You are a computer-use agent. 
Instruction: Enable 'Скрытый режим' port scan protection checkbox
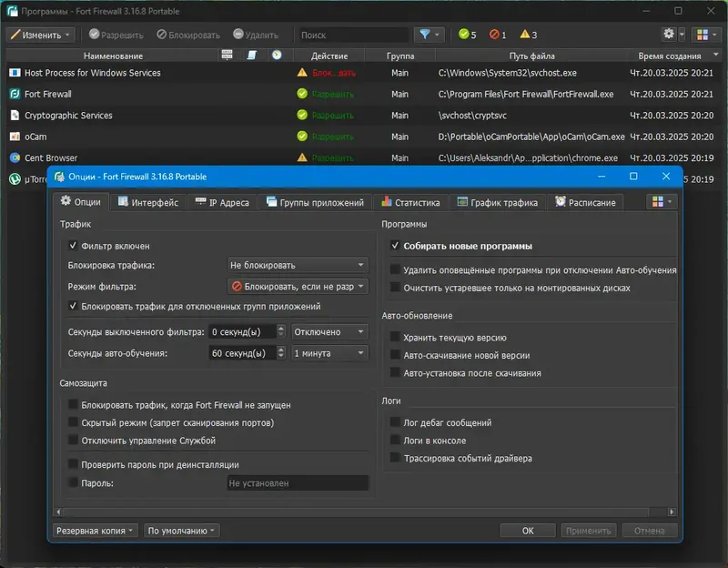73,422
